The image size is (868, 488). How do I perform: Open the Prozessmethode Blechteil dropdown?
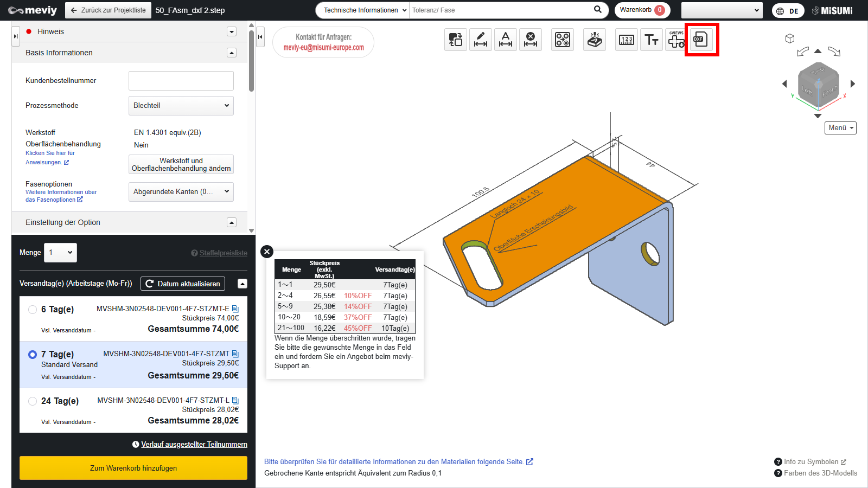tap(181, 106)
